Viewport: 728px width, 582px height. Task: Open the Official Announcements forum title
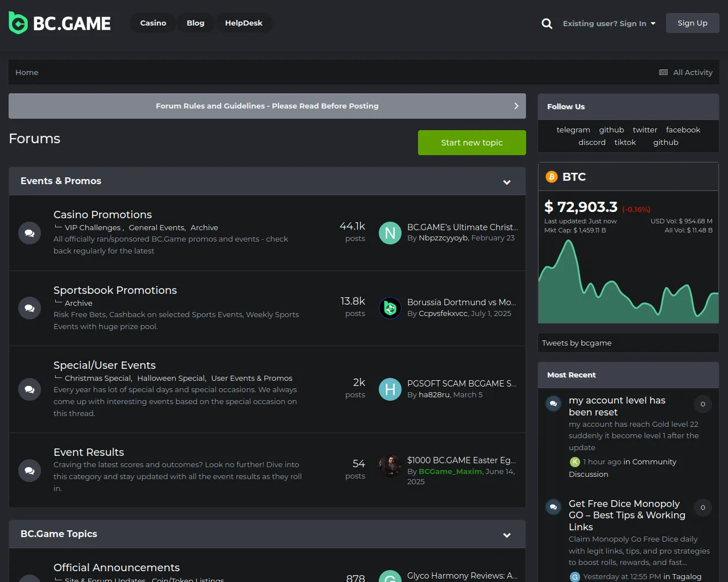pos(117,567)
